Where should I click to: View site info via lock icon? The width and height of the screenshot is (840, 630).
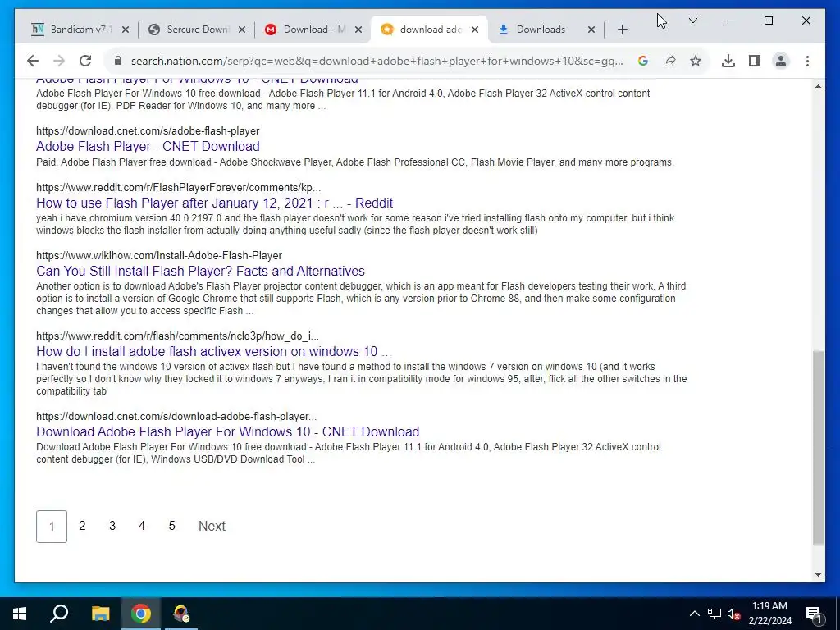click(118, 61)
